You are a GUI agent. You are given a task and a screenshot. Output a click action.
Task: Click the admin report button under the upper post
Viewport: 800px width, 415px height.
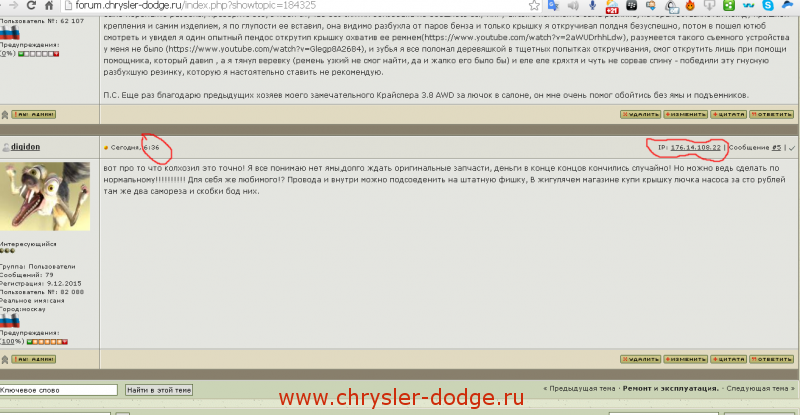(x=34, y=114)
